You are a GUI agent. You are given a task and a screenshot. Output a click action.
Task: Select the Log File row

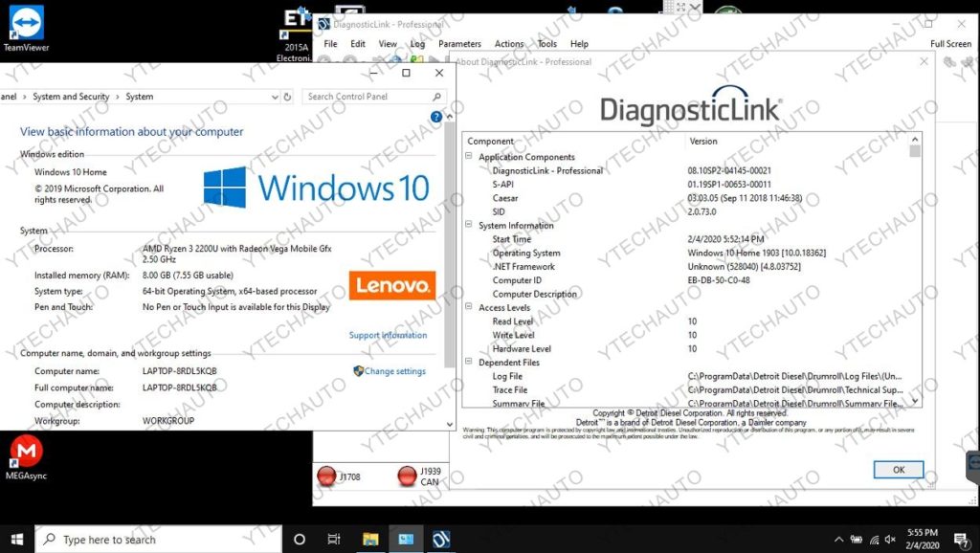(x=686, y=376)
